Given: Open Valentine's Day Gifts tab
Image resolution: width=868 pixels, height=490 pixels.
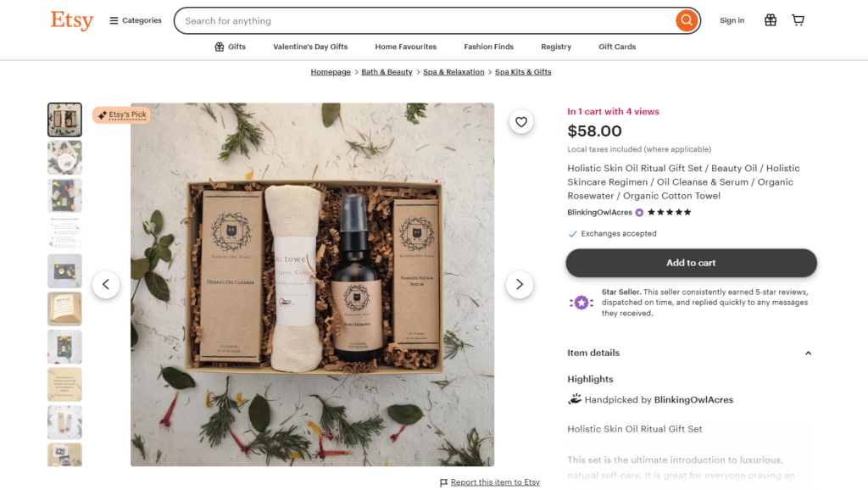Looking at the screenshot, I should [310, 47].
